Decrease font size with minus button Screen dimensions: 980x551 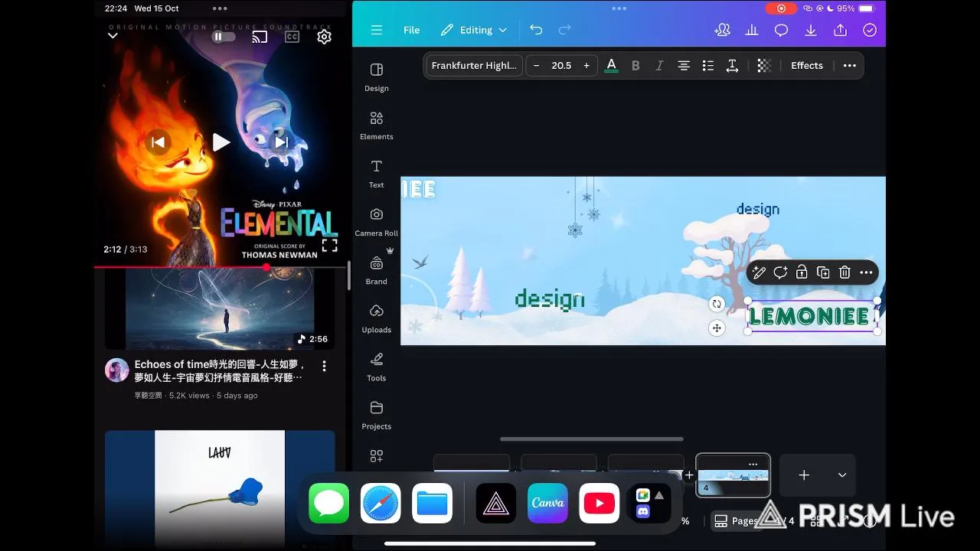[536, 66]
